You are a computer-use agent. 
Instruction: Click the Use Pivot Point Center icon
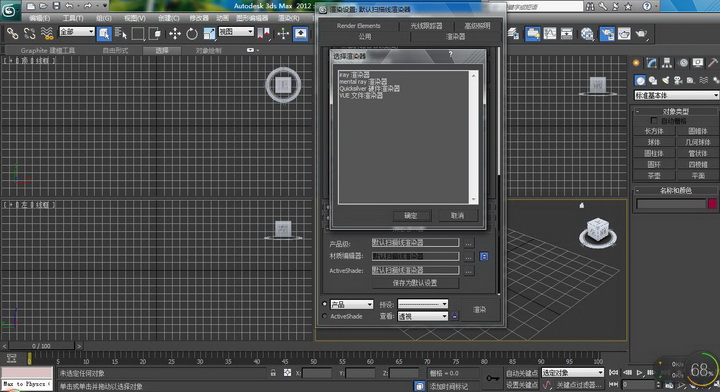click(264, 34)
